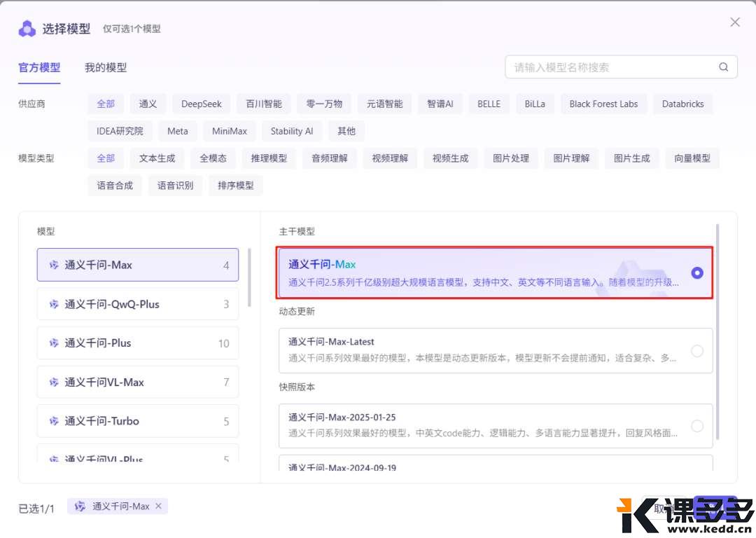The width and height of the screenshot is (756, 538).
Task: Click the 通义千问-Plus model icon
Action: click(54, 343)
